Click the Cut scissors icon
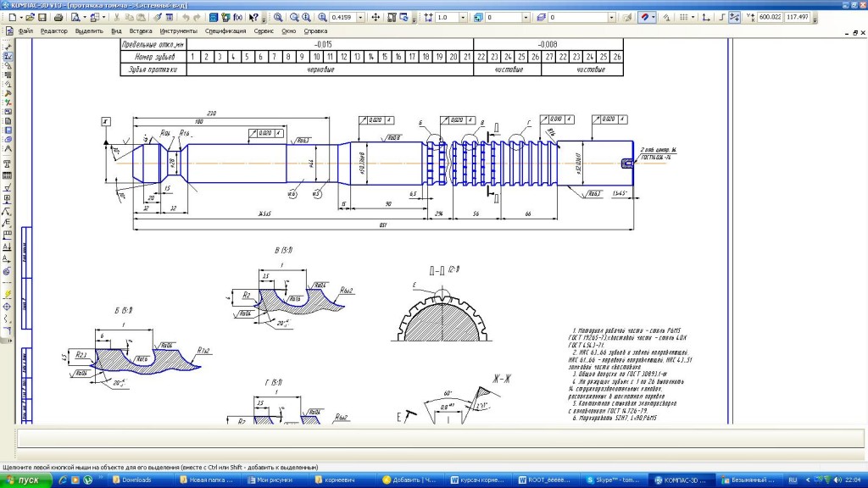The width and height of the screenshot is (868, 488). click(117, 18)
